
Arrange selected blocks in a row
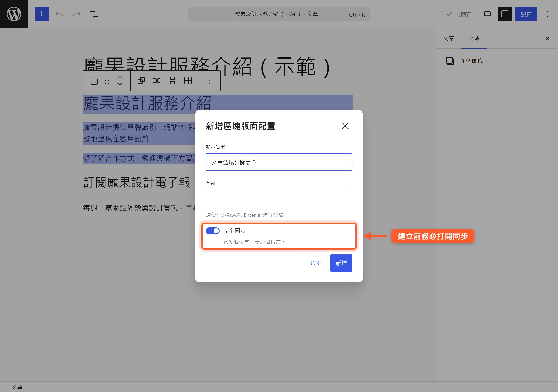pos(157,81)
